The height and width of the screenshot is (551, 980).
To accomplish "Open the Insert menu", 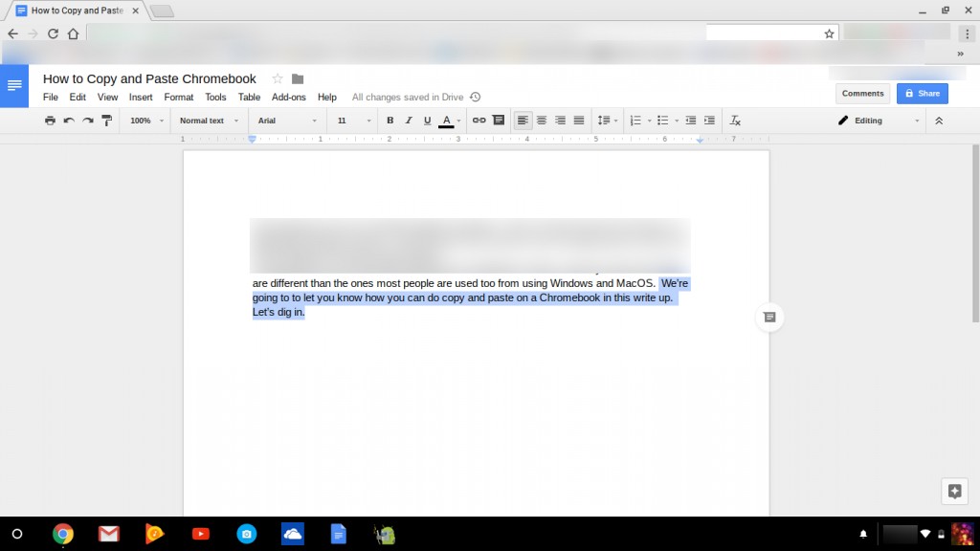I will 141,97.
